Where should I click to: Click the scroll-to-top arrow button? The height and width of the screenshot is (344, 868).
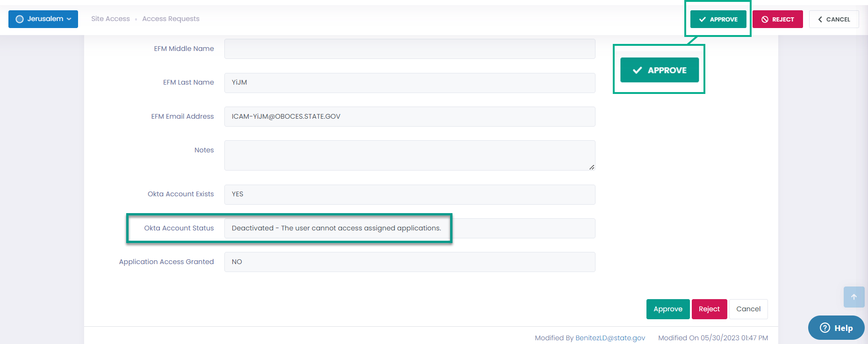pos(854,297)
